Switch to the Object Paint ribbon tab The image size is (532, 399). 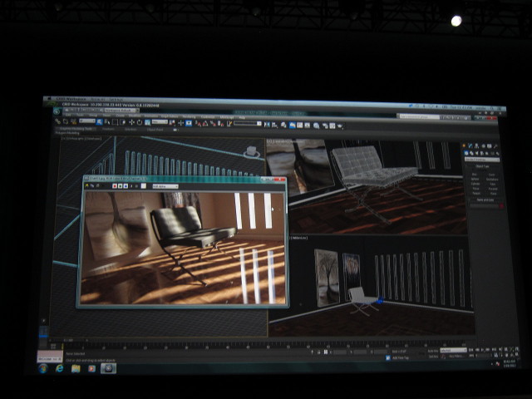tap(155, 130)
